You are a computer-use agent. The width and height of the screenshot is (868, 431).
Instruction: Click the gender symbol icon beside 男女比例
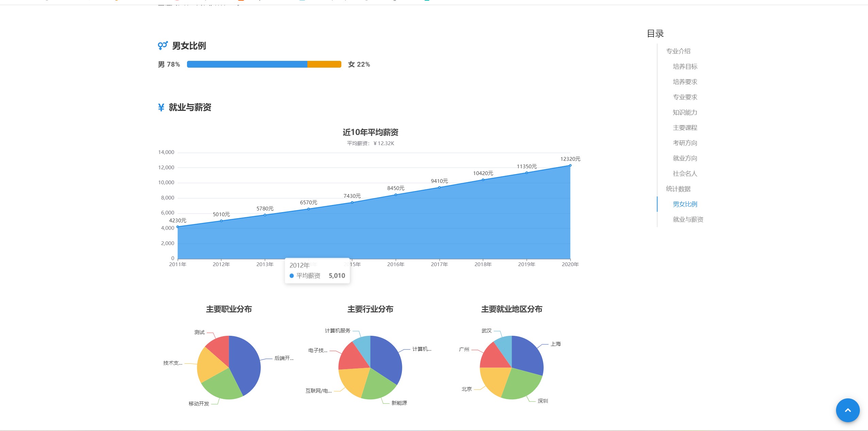click(x=163, y=46)
